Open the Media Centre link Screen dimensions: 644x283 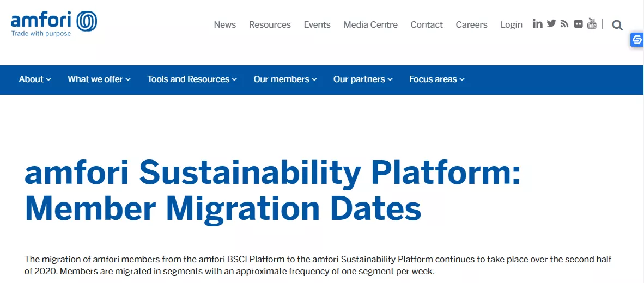point(370,24)
